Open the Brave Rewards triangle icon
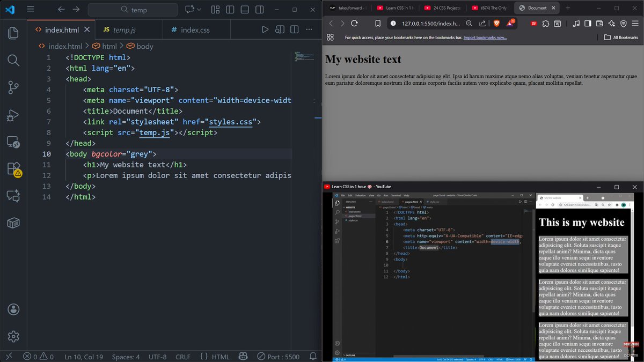 click(x=511, y=24)
